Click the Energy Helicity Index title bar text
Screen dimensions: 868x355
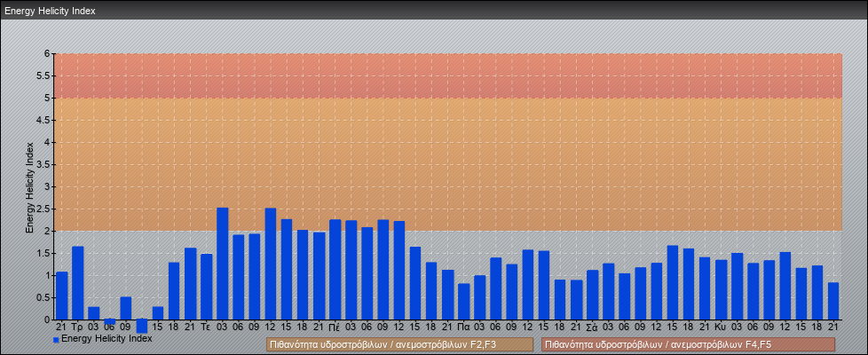50,11
